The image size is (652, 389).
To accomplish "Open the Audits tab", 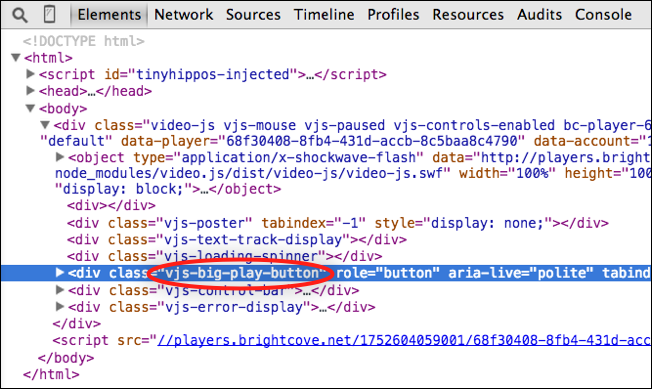I will pos(539,15).
